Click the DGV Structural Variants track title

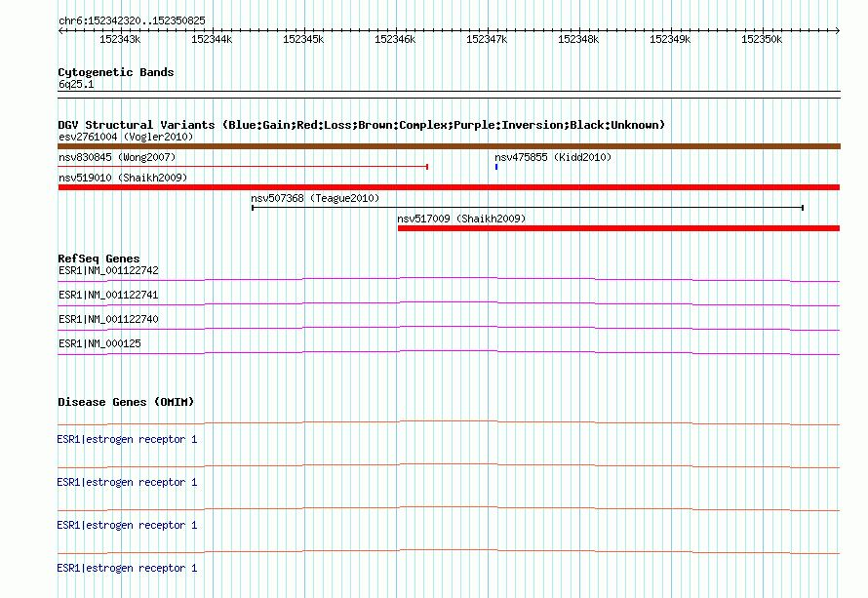[x=362, y=125]
